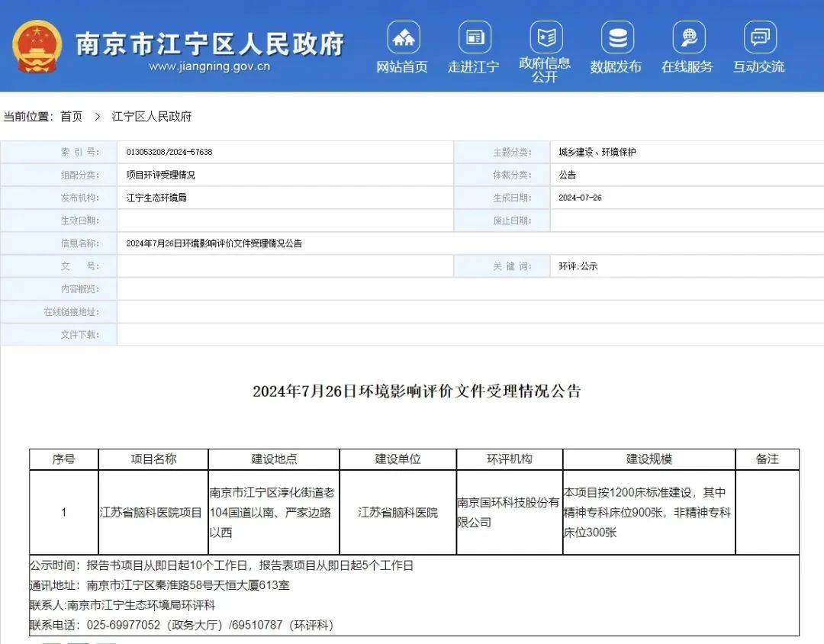
Task: Select 城乡建设、环境保护 subject value
Action: (597, 152)
